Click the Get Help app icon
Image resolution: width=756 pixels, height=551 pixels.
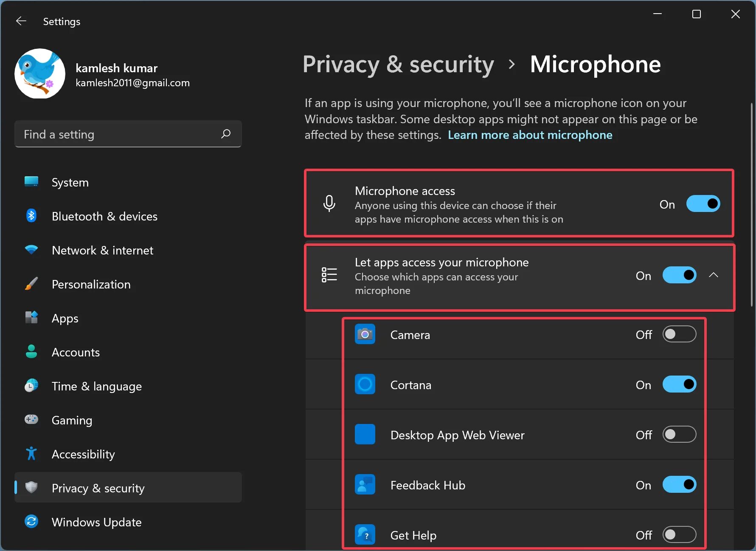pos(365,535)
